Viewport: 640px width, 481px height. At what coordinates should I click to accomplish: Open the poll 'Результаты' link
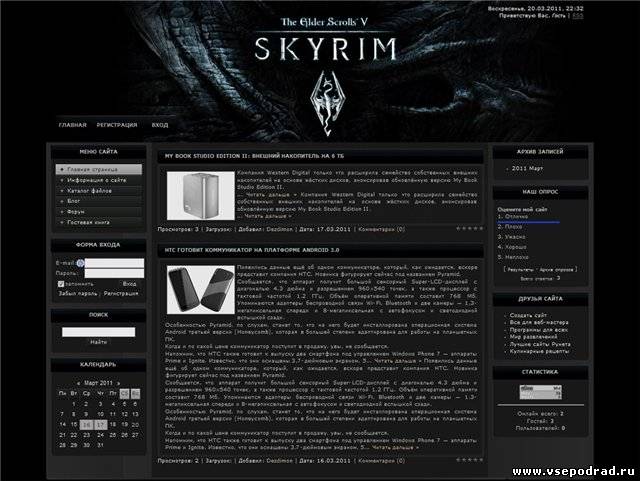pos(520,269)
